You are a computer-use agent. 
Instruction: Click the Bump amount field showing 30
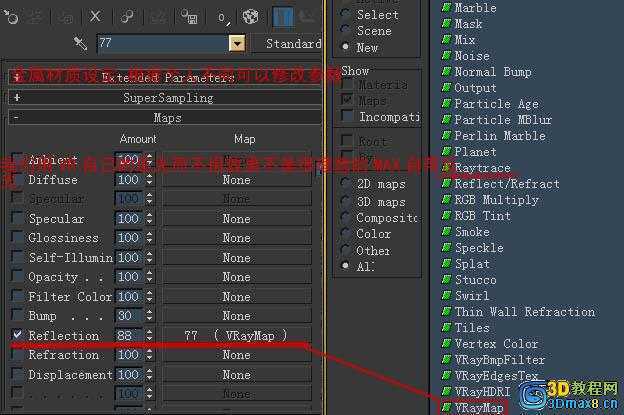(129, 316)
